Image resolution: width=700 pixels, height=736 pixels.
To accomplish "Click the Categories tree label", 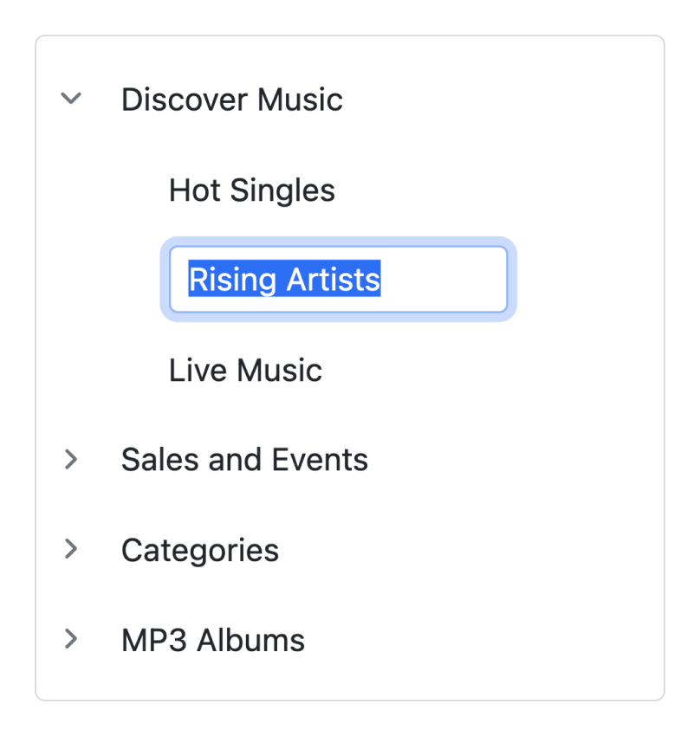I will (x=199, y=550).
